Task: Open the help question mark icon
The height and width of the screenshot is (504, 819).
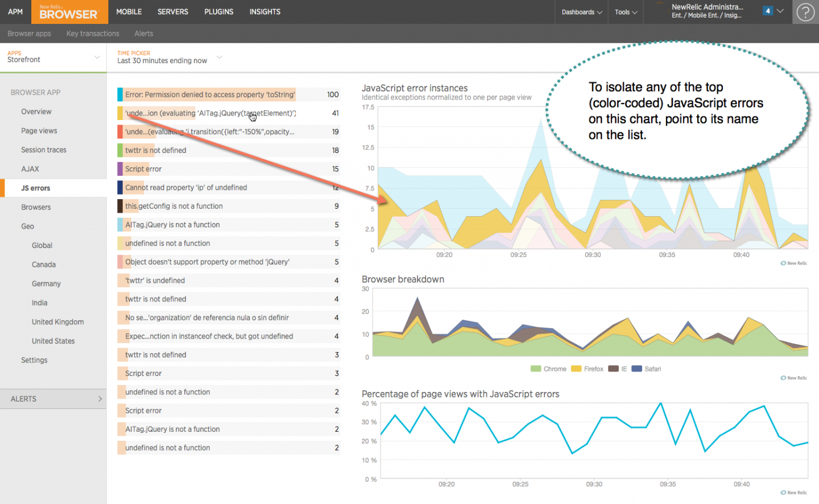Action: coord(805,12)
